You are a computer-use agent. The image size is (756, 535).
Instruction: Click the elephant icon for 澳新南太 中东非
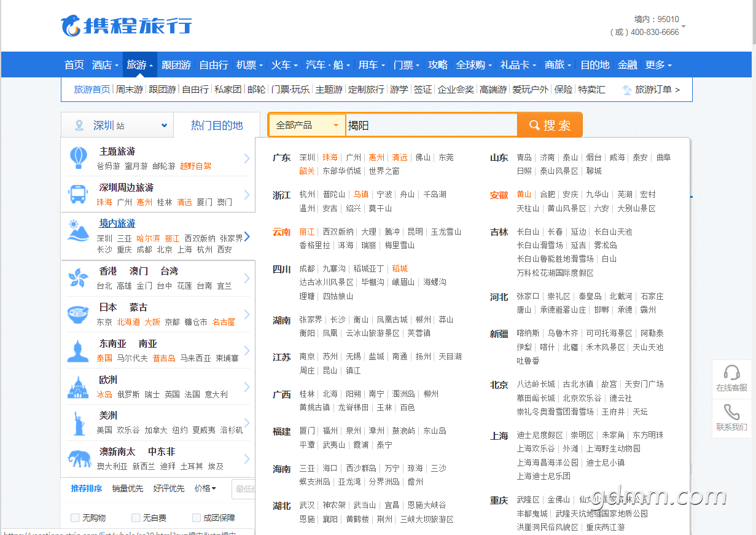click(79, 458)
